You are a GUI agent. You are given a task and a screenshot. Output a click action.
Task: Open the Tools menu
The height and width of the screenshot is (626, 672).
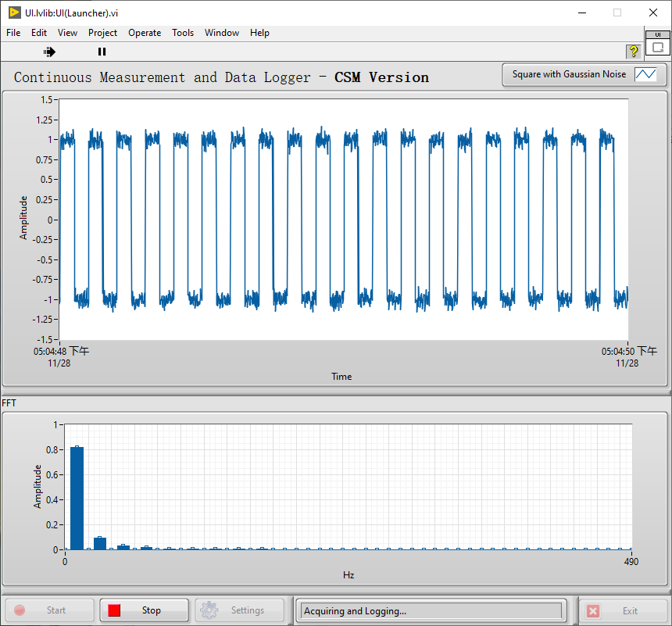pos(183,33)
